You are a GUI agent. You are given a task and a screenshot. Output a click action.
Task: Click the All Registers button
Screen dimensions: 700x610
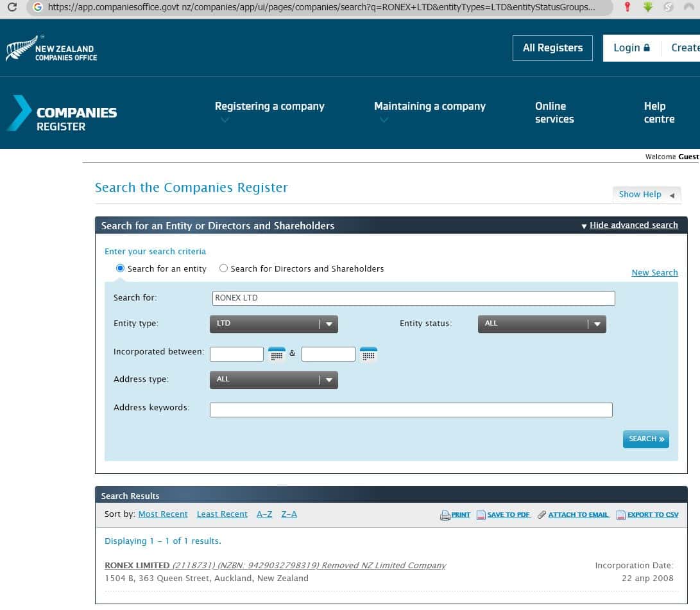552,48
